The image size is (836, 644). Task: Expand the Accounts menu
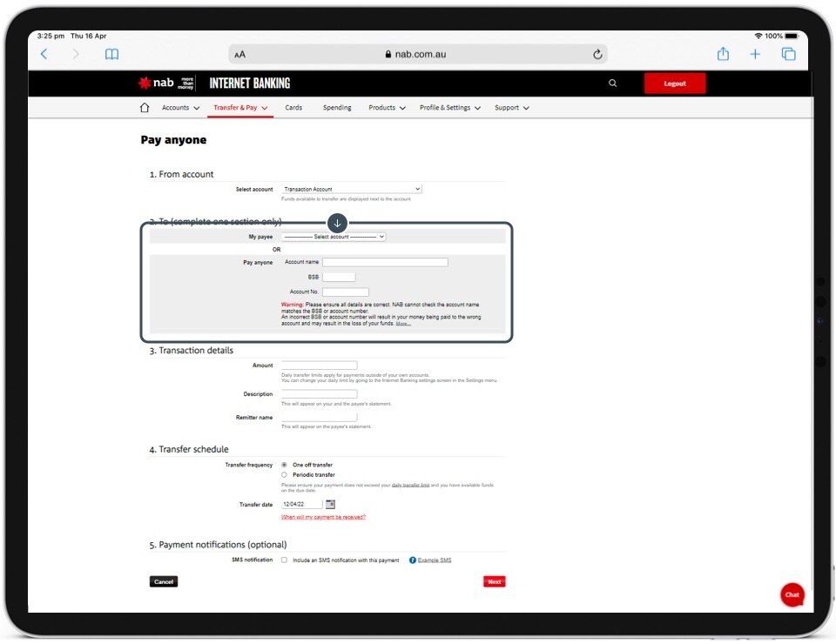[180, 108]
